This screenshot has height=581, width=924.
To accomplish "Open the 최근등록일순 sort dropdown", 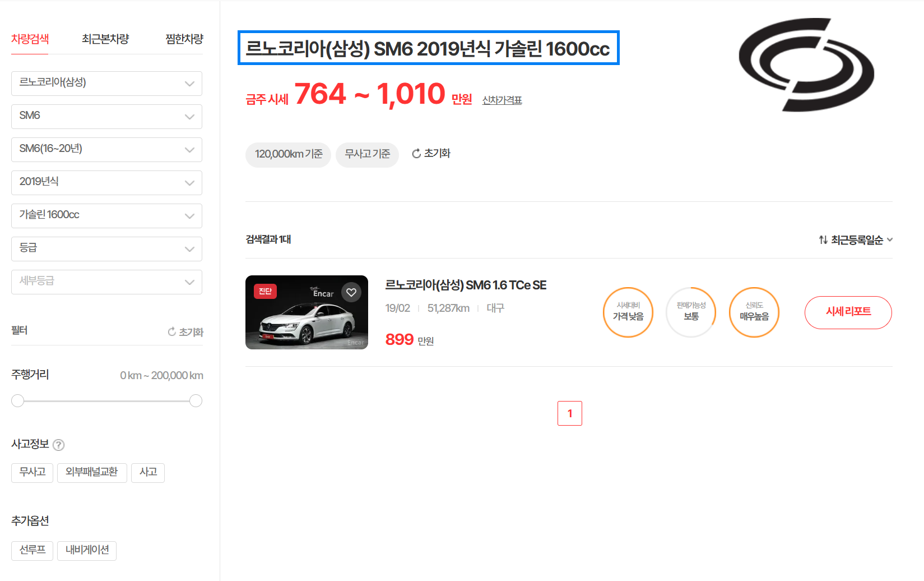I will tap(856, 240).
